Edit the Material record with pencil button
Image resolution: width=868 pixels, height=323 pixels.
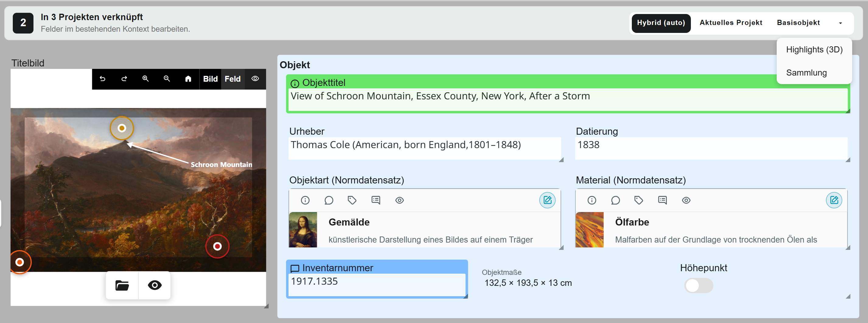tap(834, 200)
